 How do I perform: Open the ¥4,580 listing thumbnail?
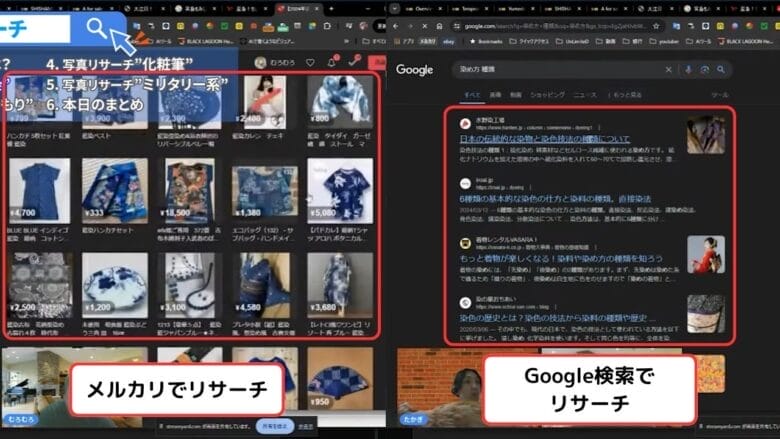click(265, 285)
